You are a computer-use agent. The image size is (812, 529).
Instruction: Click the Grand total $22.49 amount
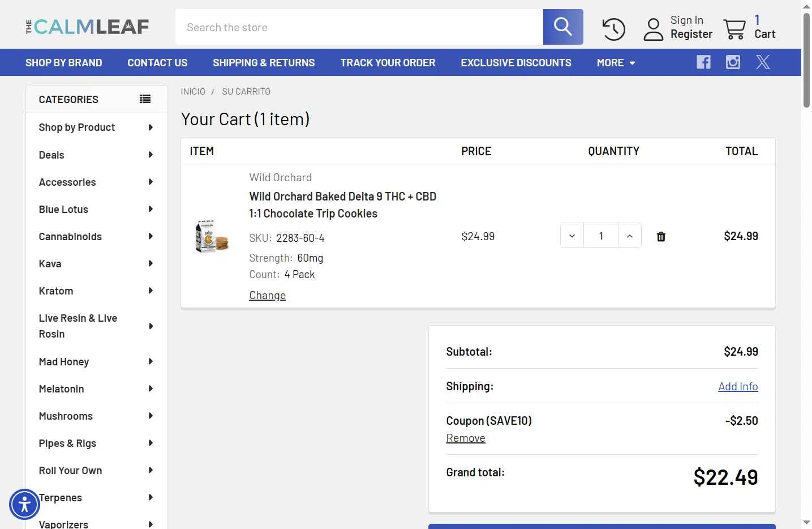[725, 477]
